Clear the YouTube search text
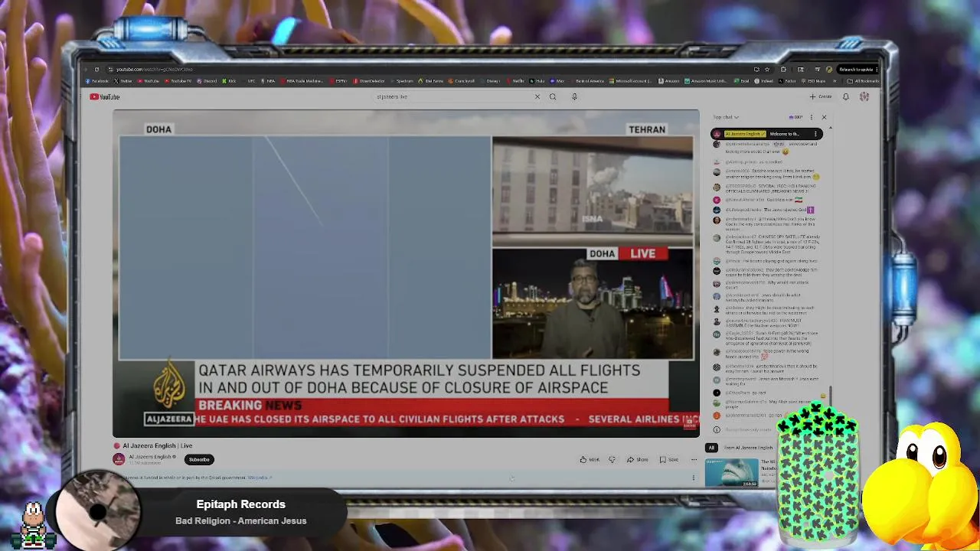The height and width of the screenshot is (551, 980). [537, 96]
